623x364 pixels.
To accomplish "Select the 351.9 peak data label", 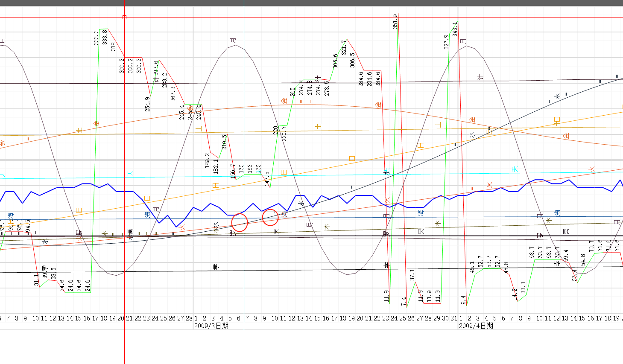I will [x=395, y=21].
